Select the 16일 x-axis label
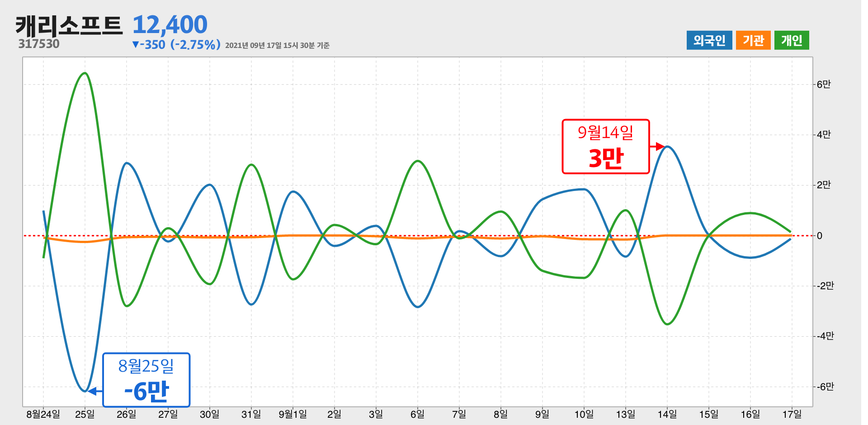The width and height of the screenshot is (868, 425). pos(750,414)
